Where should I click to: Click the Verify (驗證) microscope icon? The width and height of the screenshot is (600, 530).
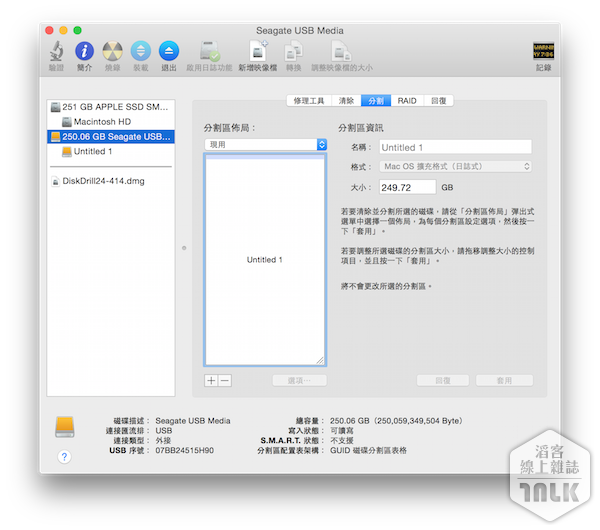(x=56, y=51)
